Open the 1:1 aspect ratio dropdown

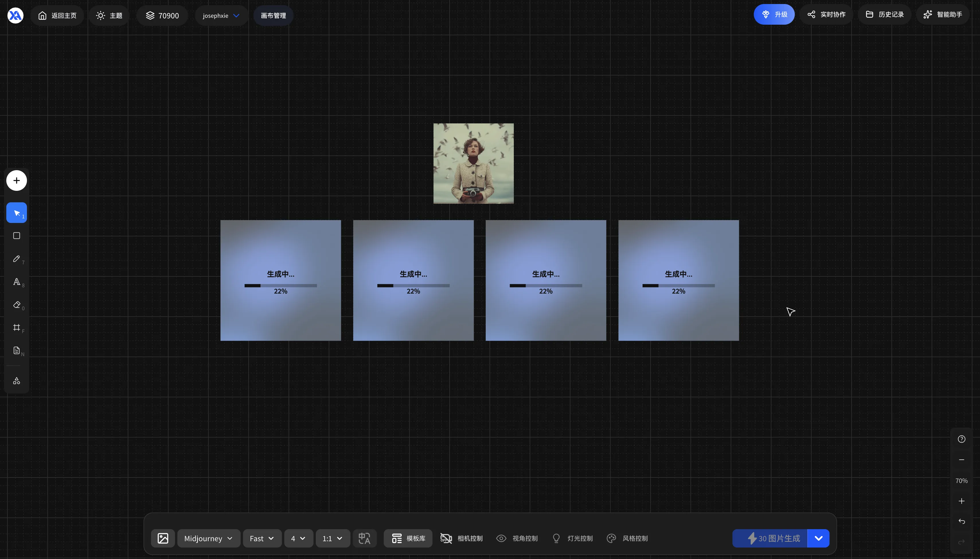pos(333,538)
